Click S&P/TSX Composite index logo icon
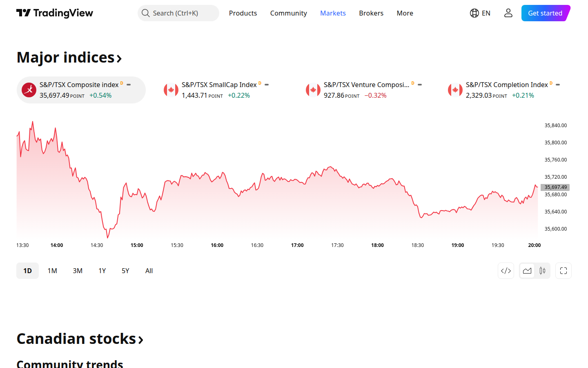The height and width of the screenshot is (368, 588). tap(29, 90)
